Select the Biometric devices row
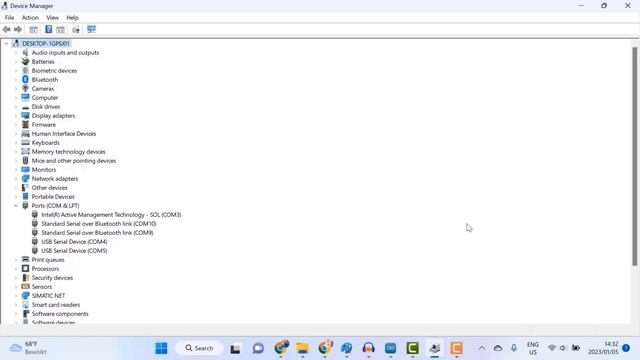The width and height of the screenshot is (640, 360). click(x=54, y=71)
